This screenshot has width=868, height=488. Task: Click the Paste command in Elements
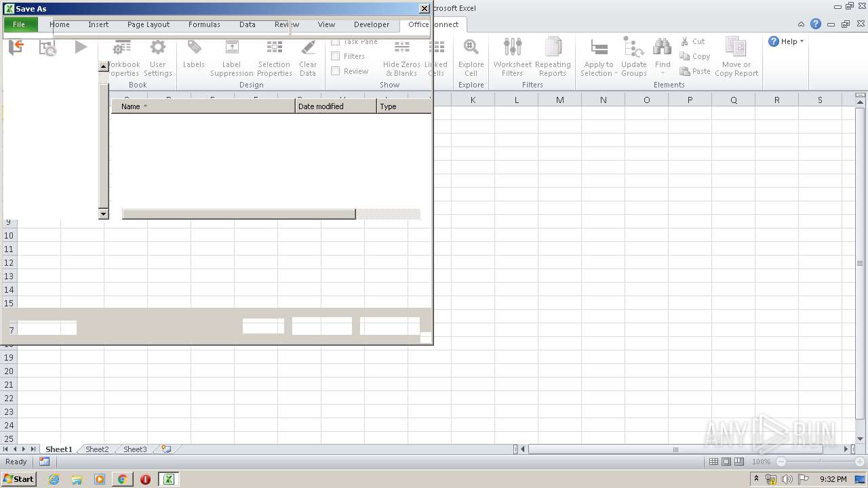coord(695,71)
